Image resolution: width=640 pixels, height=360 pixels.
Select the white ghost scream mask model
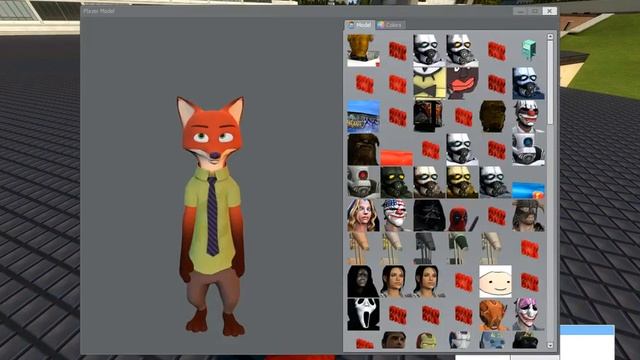[x=363, y=315]
